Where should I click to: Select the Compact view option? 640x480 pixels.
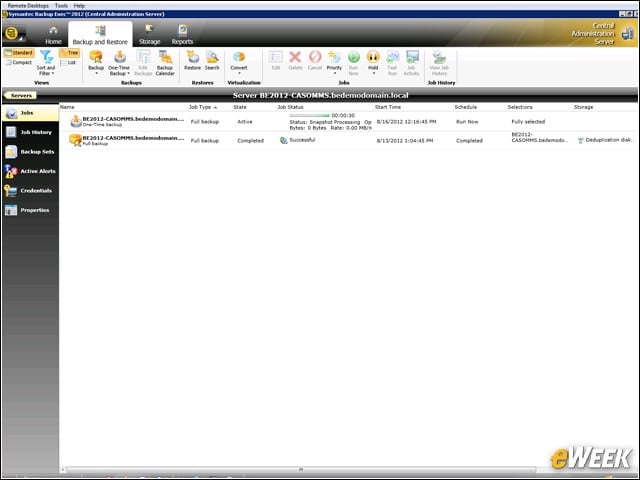(19, 62)
